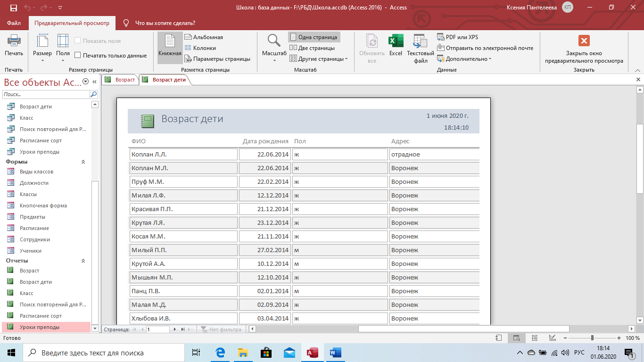The height and width of the screenshot is (362, 644).
Task: Close the print preview window
Action: 584,48
